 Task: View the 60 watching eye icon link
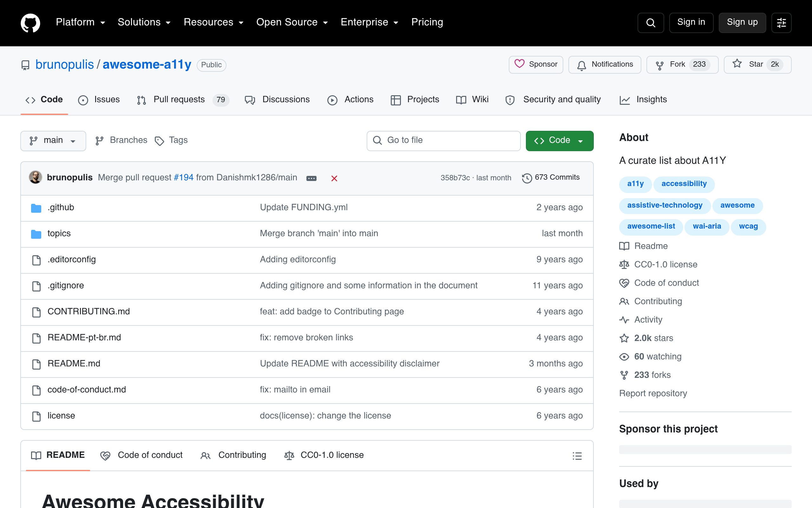pos(650,357)
